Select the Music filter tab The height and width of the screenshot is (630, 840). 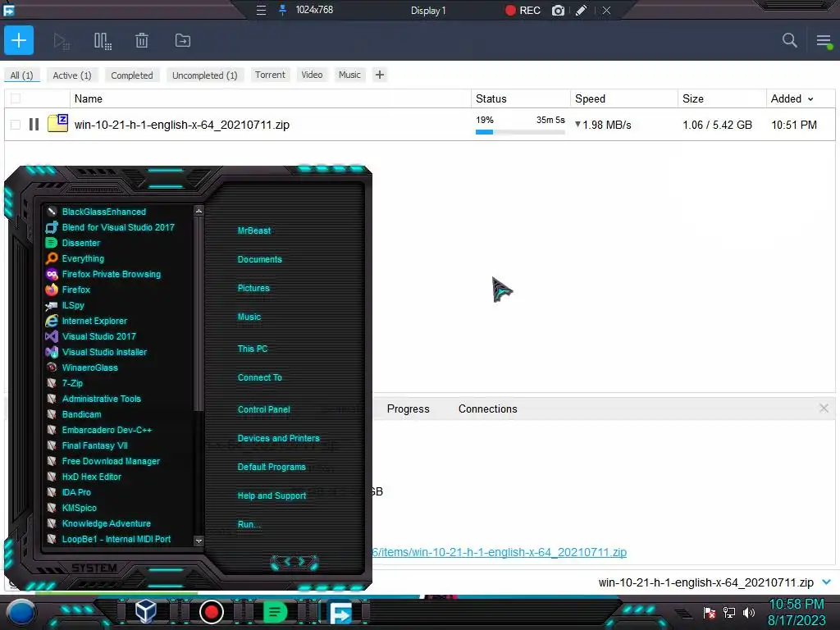point(349,75)
